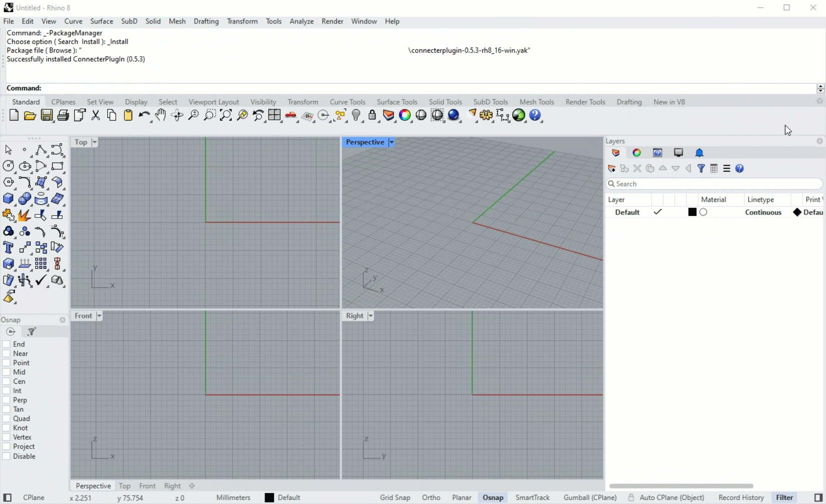This screenshot has height=504, width=826.
Task: Switch to the Mesh Tools toolbar tab
Action: 537,102
